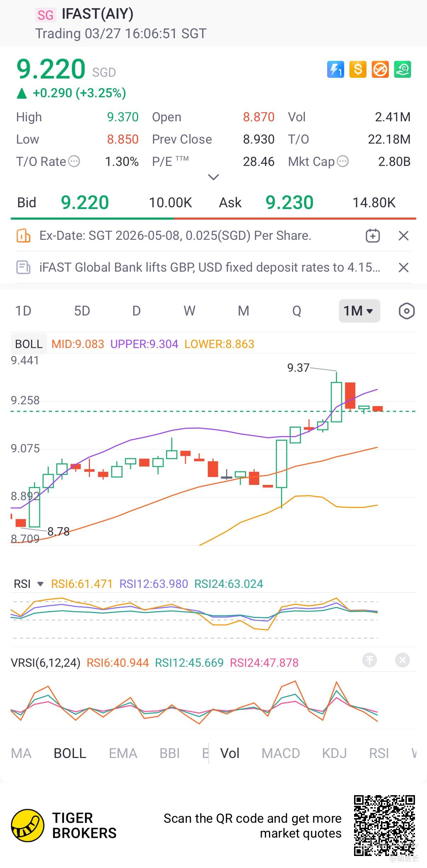This screenshot has width=427, height=868.
Task: Tap the Tiger Brokers logo
Action: [28, 826]
